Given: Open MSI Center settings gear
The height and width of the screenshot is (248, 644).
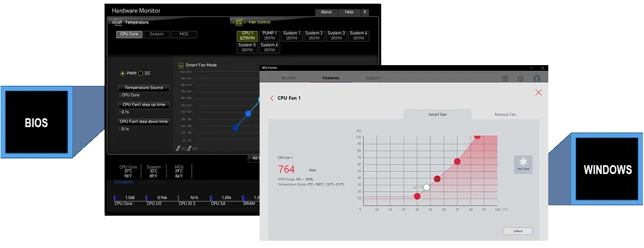Looking at the screenshot, I should click(520, 79).
